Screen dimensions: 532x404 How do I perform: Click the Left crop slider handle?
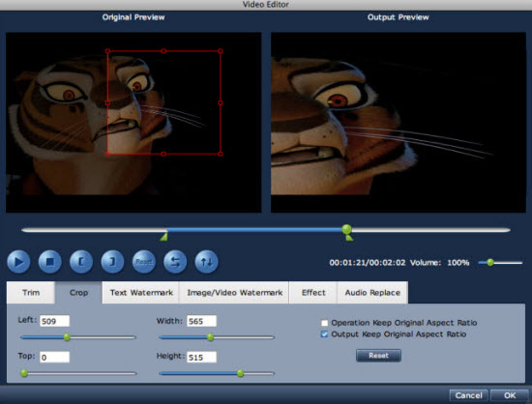(x=67, y=337)
